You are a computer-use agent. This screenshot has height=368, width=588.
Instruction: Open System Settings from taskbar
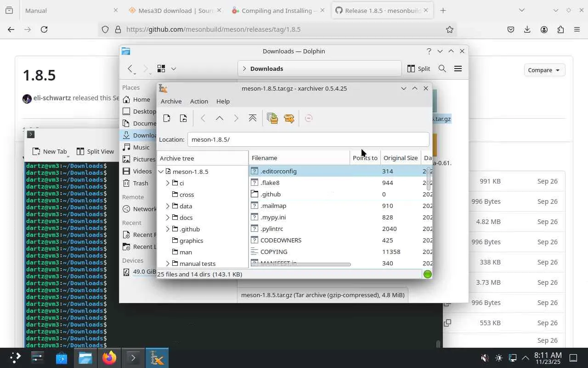pos(37,358)
